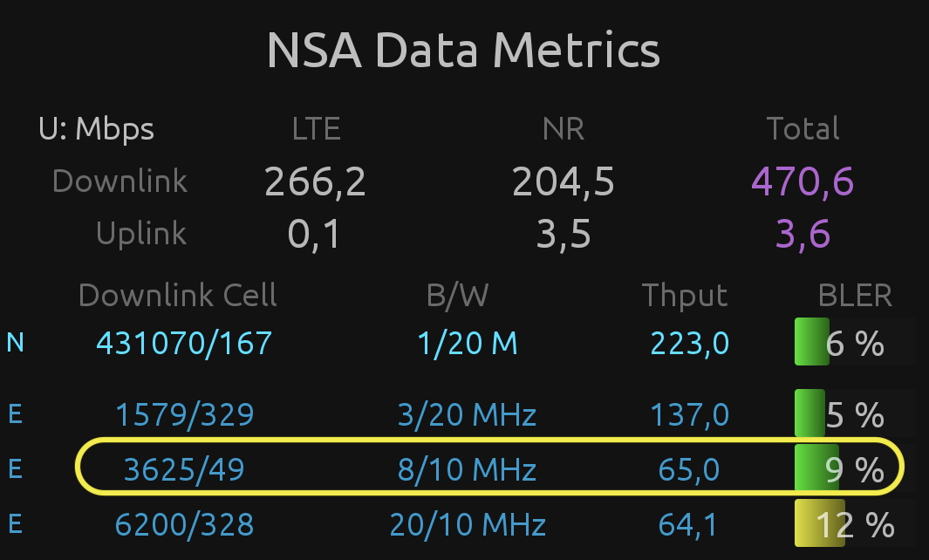
Task: Click the NR column header
Action: point(563,129)
